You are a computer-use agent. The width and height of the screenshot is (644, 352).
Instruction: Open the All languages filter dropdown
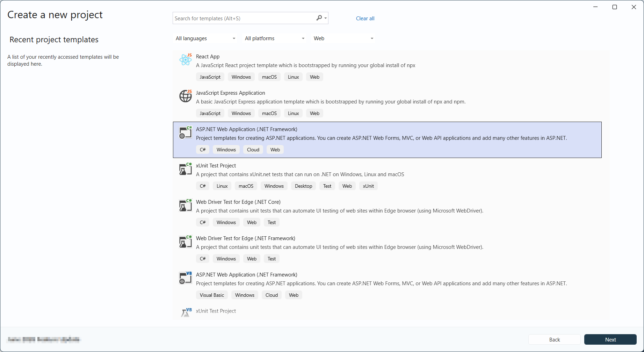[x=205, y=38]
